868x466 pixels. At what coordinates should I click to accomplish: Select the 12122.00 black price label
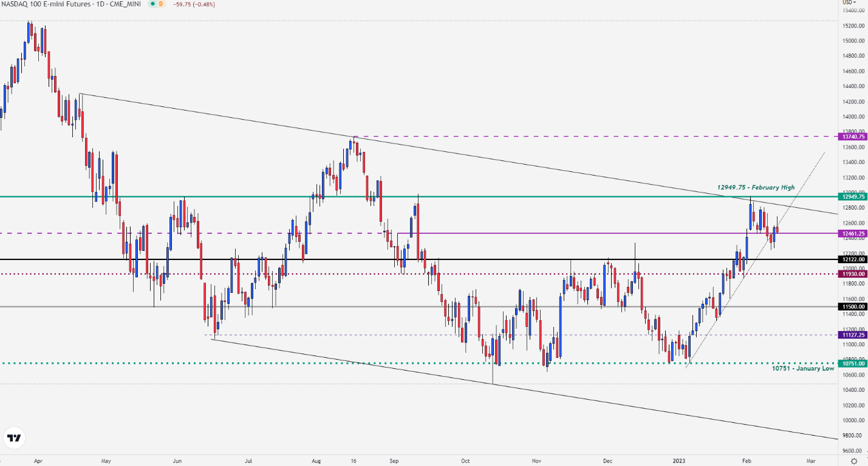coord(852,259)
